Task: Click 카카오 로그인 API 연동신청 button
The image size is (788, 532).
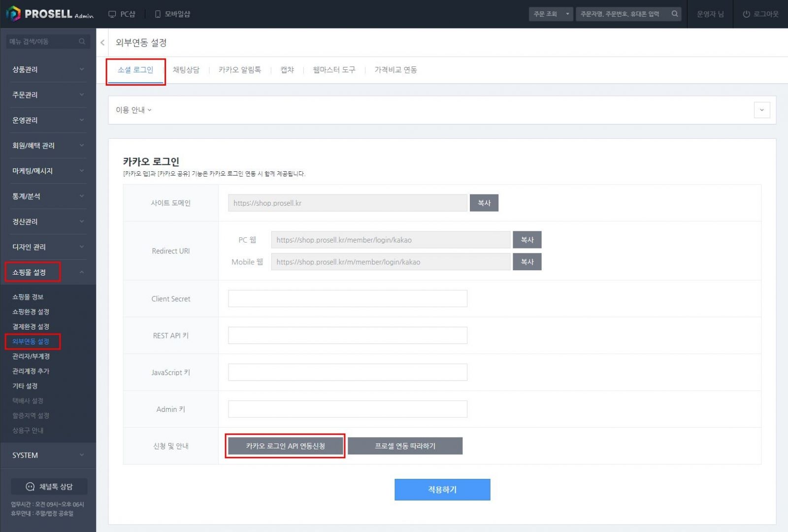Action: click(x=285, y=446)
